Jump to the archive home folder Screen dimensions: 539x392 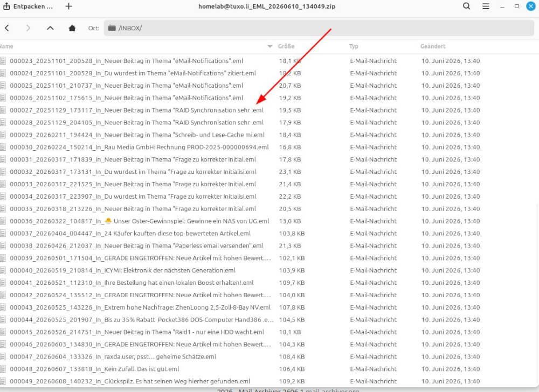coord(72,28)
